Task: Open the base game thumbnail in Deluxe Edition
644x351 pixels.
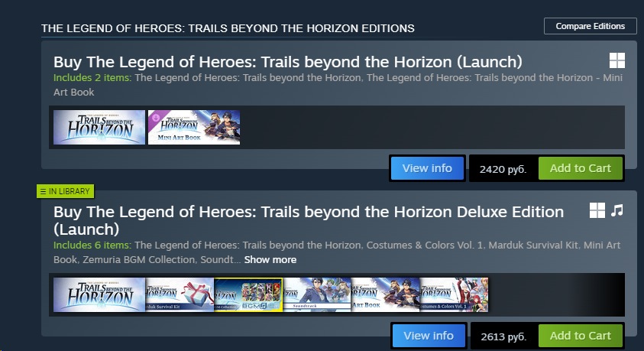Action: coord(99,294)
